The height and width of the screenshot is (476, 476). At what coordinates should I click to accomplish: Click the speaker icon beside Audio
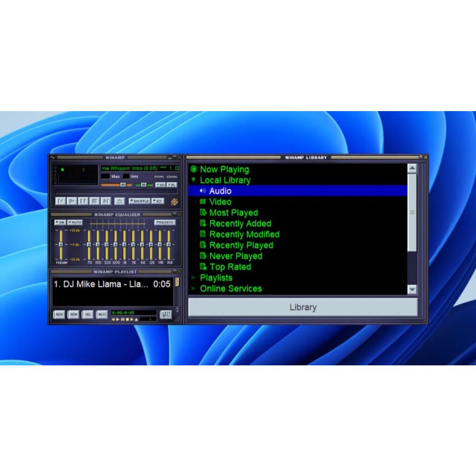coord(203,191)
